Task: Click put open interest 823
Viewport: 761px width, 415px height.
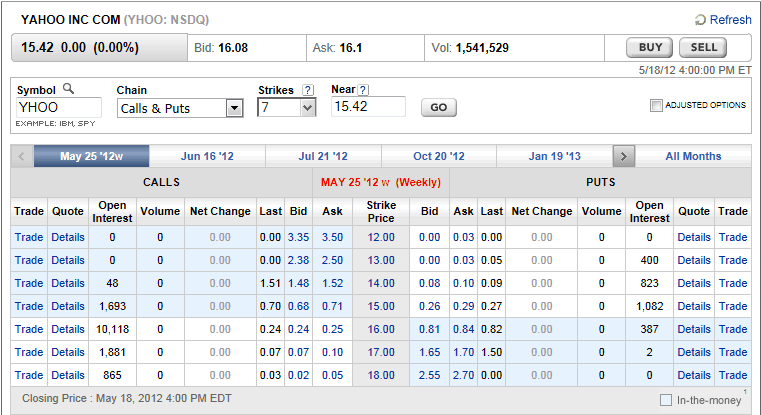Action: (649, 283)
